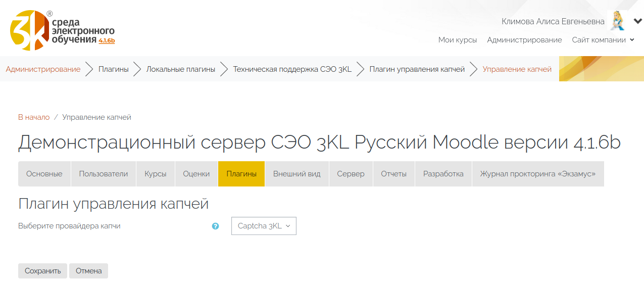Go to Администрирование in breadcrumb bar

[43, 69]
